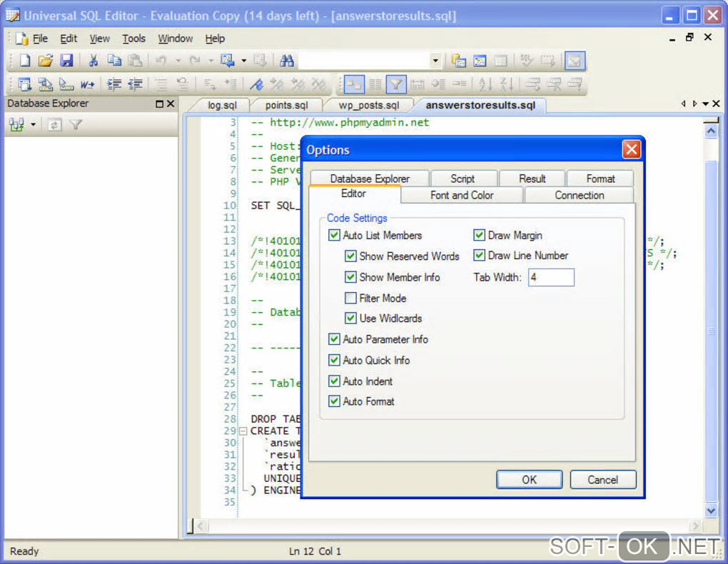Uncheck Draw Margin option
Screen dimensions: 728x564
(479, 235)
